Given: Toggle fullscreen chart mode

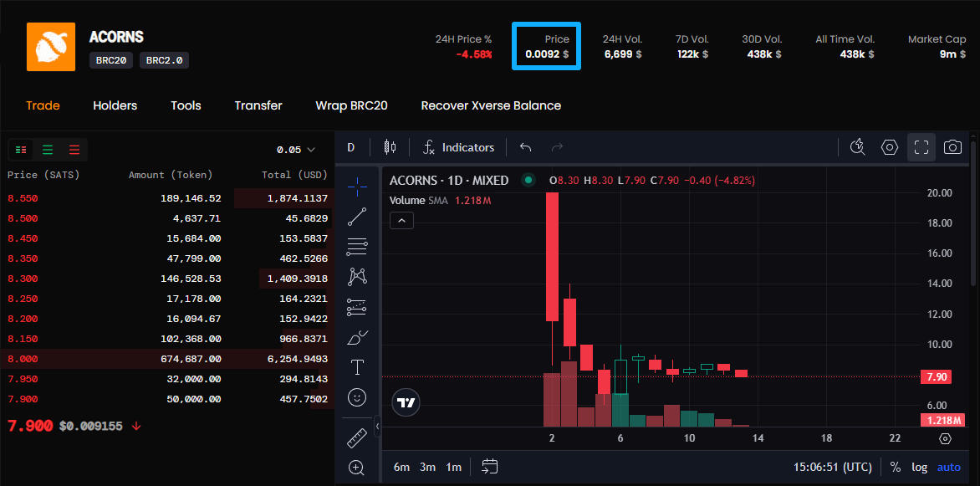Looking at the screenshot, I should pyautogui.click(x=921, y=147).
